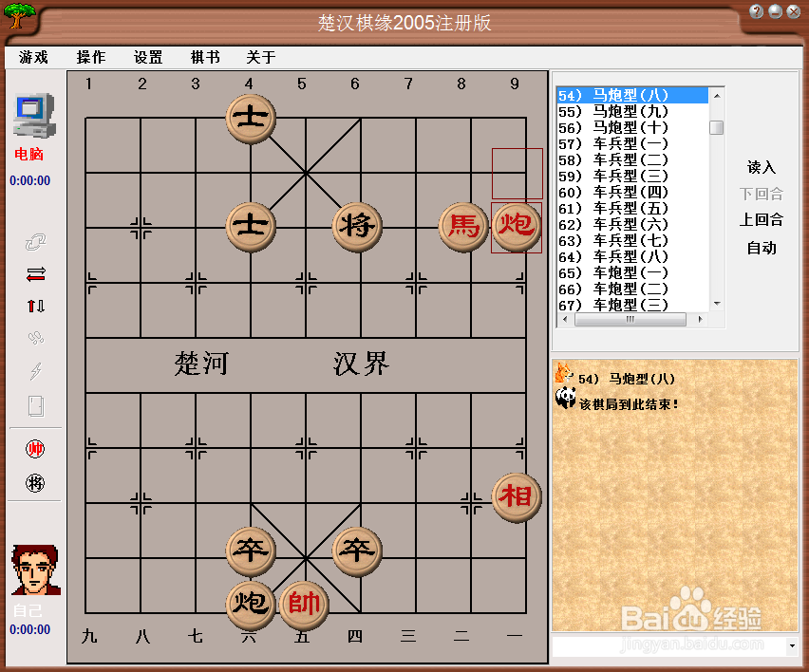The width and height of the screenshot is (809, 672).
Task: Click list scrollbar up arrow
Action: tap(717, 96)
